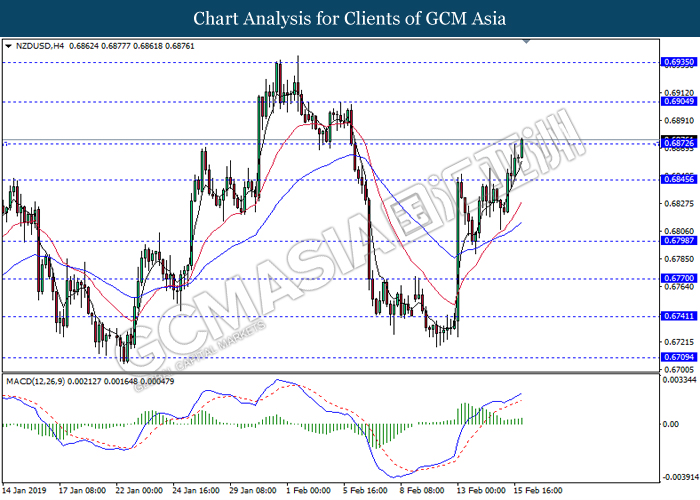Click the 13 Feb 00:00 time label

(481, 491)
